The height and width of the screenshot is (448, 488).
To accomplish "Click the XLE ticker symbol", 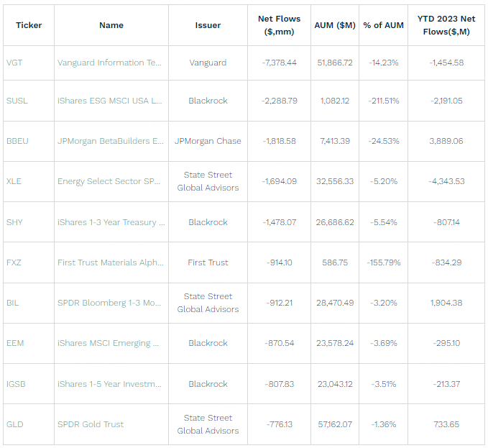I will coord(14,181).
